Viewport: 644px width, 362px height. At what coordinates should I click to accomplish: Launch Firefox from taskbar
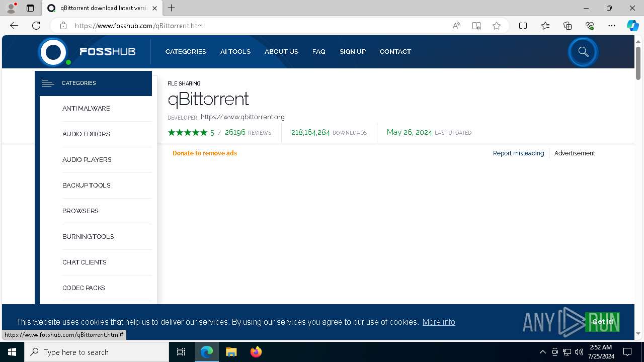point(256,352)
